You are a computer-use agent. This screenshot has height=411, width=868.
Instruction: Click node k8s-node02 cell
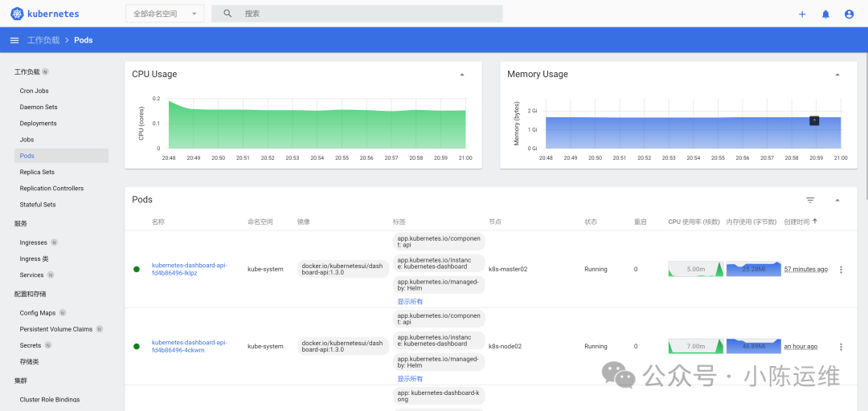point(506,346)
